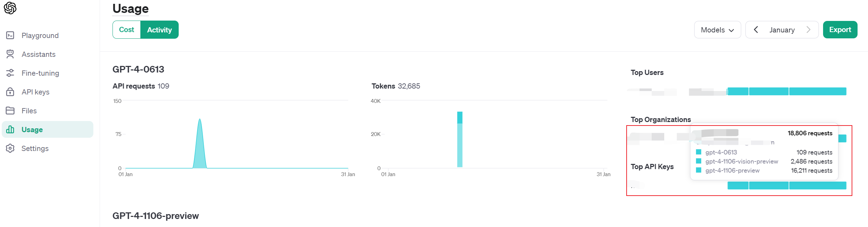Go to the previous month with left chevron
The width and height of the screenshot is (868, 227).
tap(756, 30)
